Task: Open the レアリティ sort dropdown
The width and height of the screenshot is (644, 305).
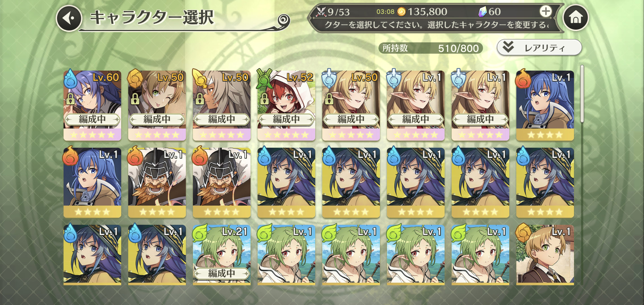Action: pos(539,47)
